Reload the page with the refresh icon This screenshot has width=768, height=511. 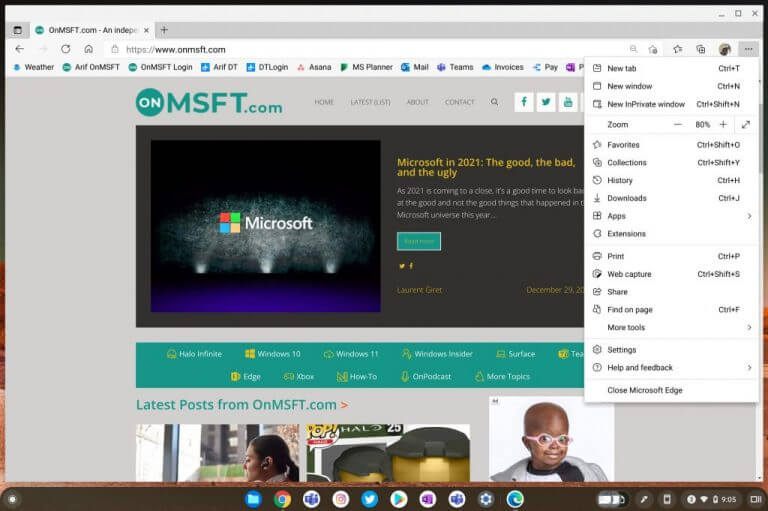66,49
